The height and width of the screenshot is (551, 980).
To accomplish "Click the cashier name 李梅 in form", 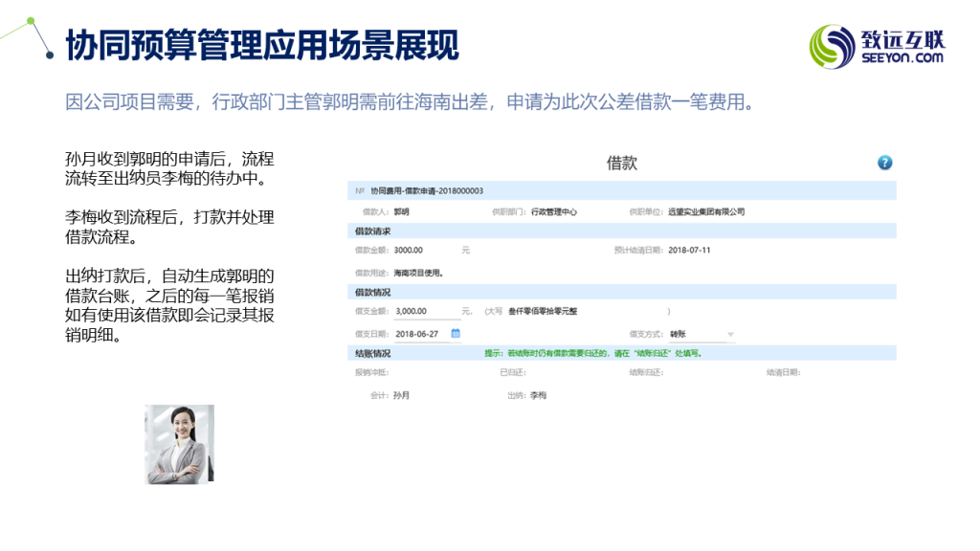I will point(538,395).
